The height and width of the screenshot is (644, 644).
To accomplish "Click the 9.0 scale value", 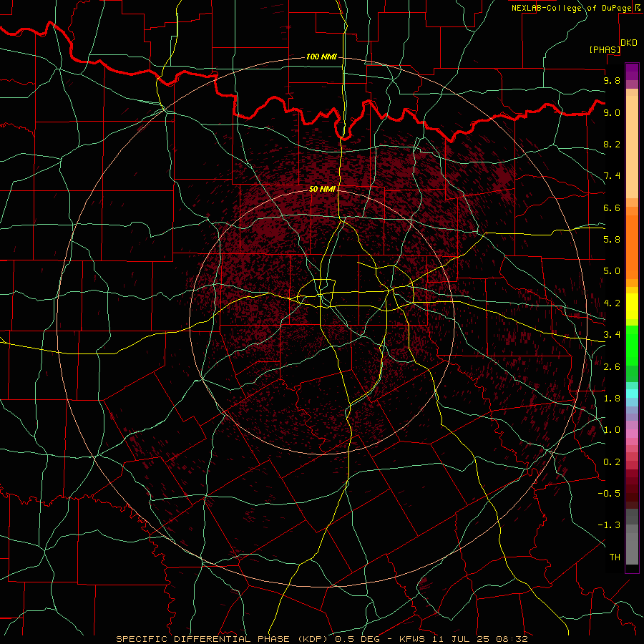I will (x=612, y=112).
